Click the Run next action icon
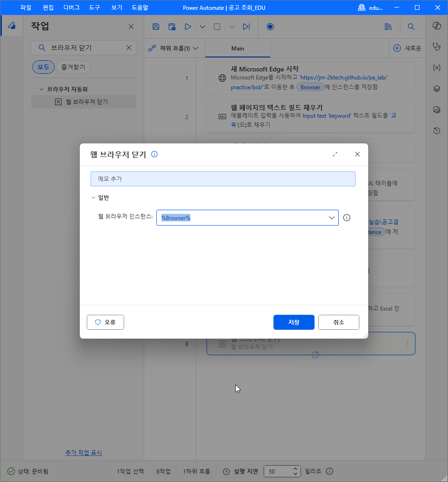The image size is (448, 482). click(x=246, y=27)
